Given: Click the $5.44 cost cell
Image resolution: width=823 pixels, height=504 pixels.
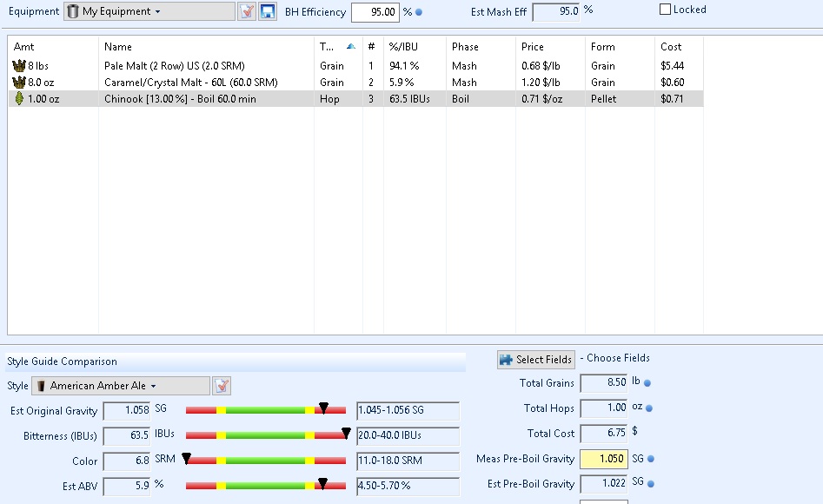Looking at the screenshot, I should [x=673, y=66].
